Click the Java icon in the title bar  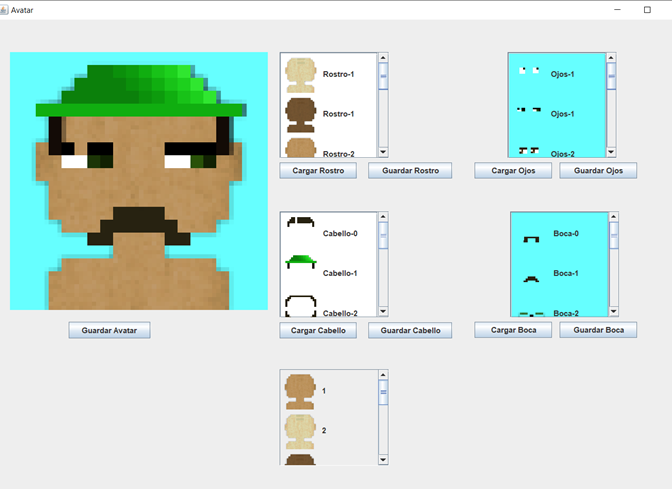[4, 10]
